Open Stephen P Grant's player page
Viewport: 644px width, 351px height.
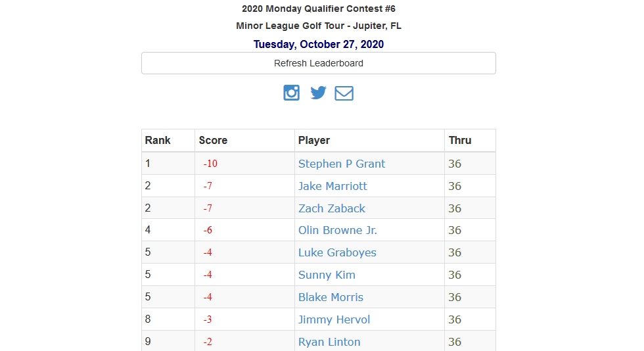click(341, 164)
